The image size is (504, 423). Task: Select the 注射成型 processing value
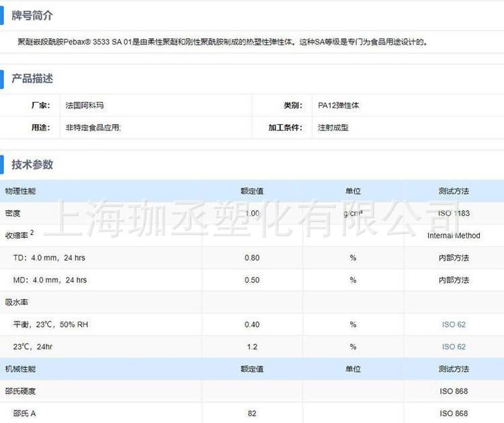333,128
